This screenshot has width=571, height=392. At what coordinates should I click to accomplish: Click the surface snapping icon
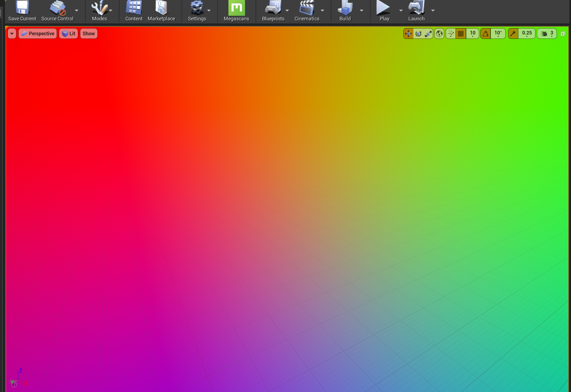pyautogui.click(x=451, y=34)
